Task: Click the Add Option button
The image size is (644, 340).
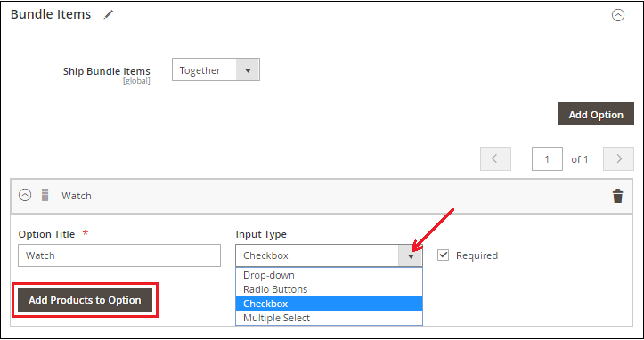Action: pyautogui.click(x=596, y=114)
